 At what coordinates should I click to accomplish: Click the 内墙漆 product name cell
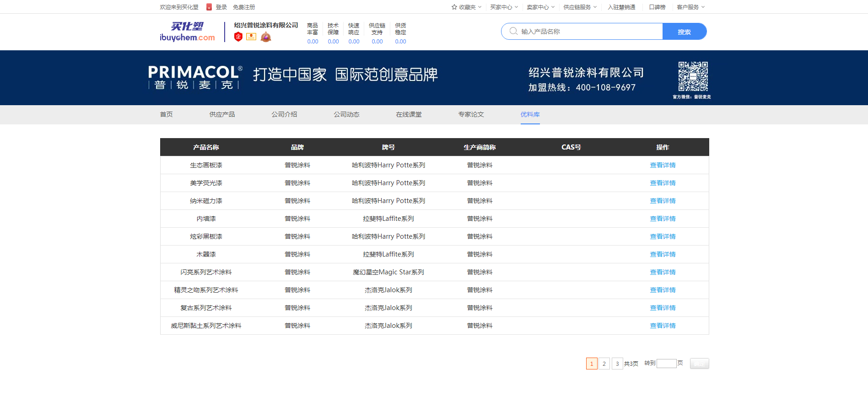click(206, 219)
